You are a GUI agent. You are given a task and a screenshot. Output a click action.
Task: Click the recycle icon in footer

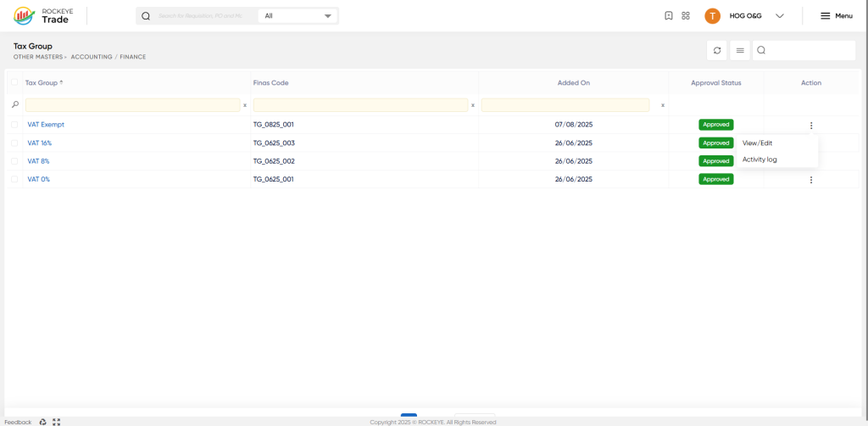click(43, 422)
